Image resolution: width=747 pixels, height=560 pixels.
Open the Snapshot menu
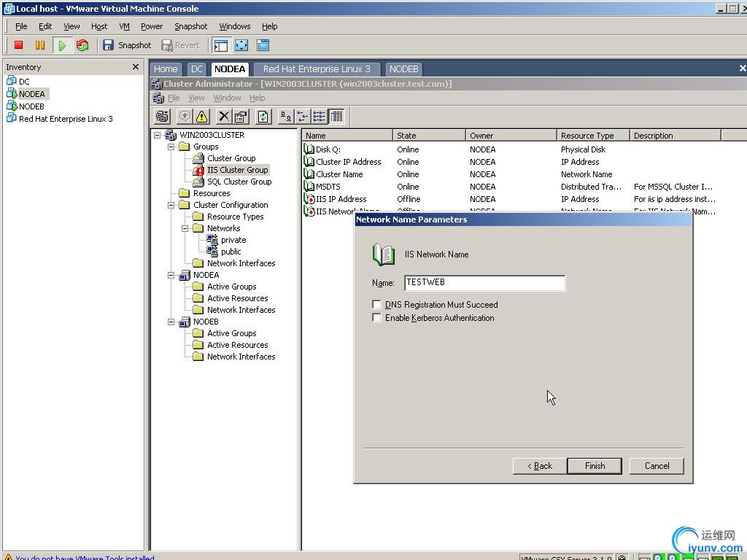tap(190, 26)
